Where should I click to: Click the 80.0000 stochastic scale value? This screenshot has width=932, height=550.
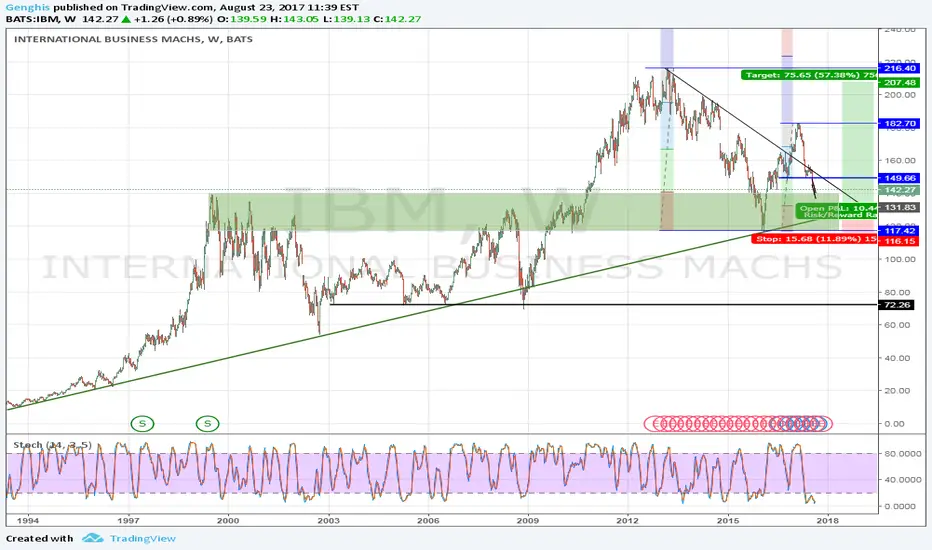[x=900, y=454]
